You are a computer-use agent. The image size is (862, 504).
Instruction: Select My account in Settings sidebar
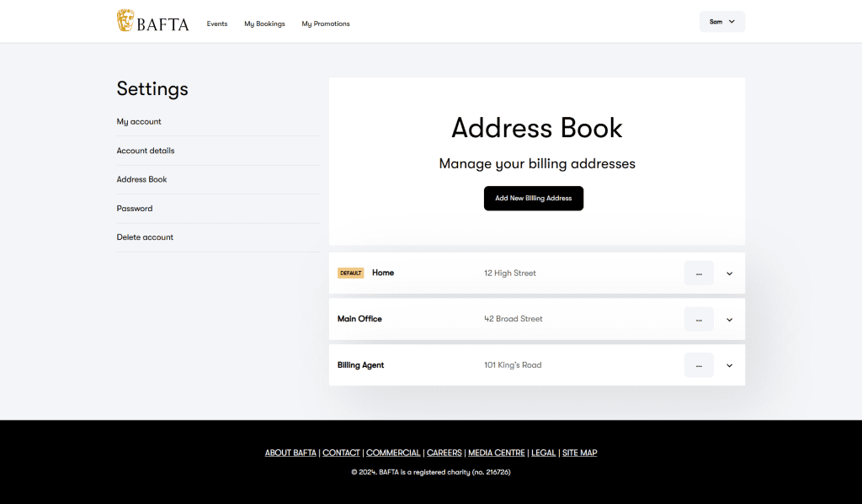point(139,121)
